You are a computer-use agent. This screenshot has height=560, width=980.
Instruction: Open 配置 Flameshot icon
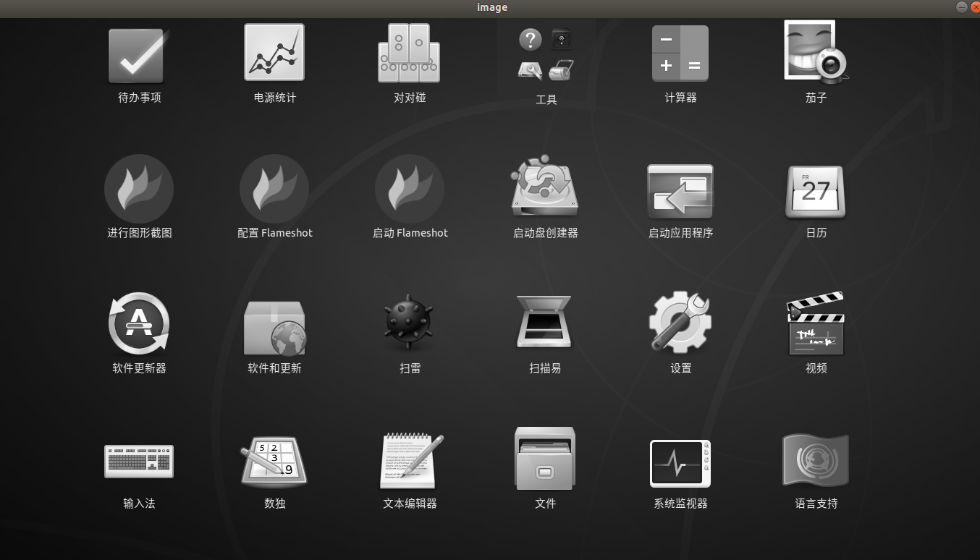(274, 189)
